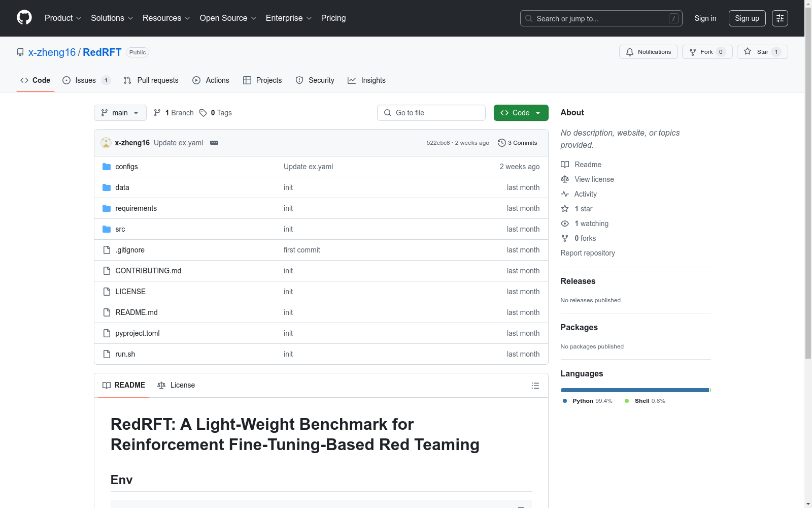Click the bell icon in Notifications
The image size is (812, 508).
point(630,52)
